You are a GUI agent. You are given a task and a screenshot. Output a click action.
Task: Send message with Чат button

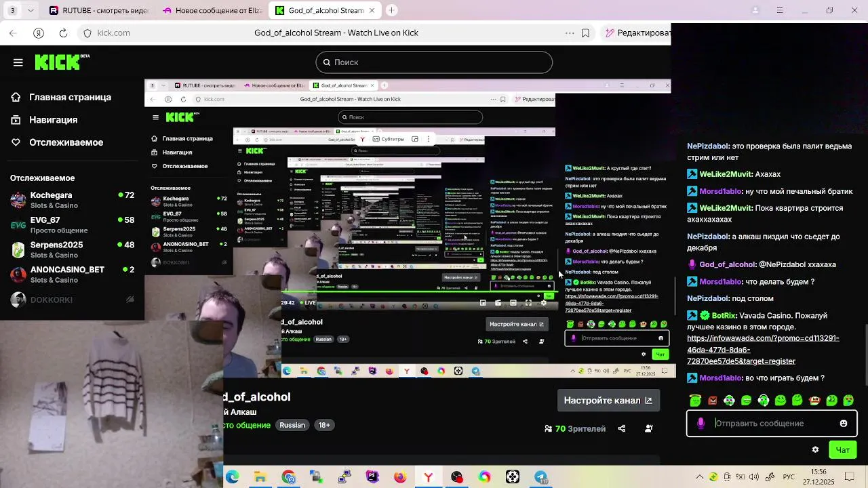[843, 449]
